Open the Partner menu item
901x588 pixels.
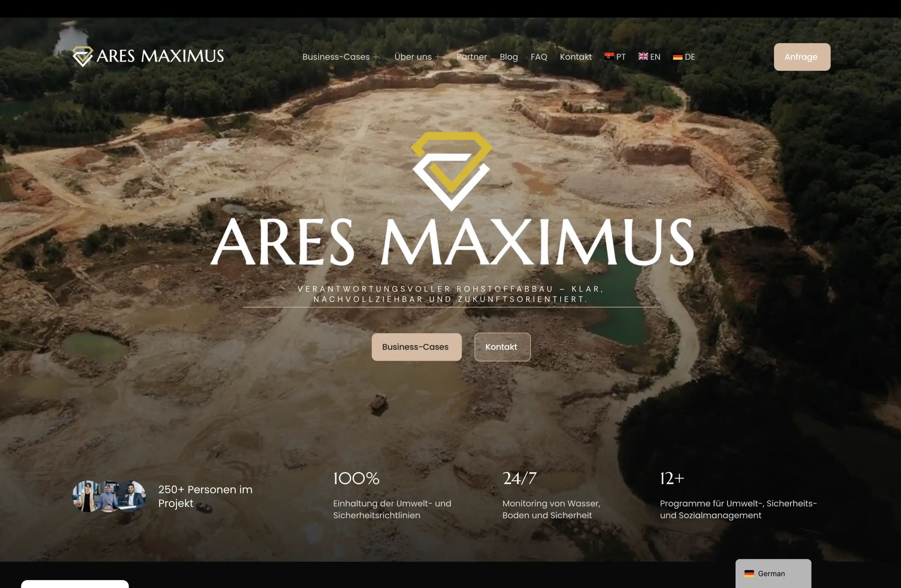(471, 57)
